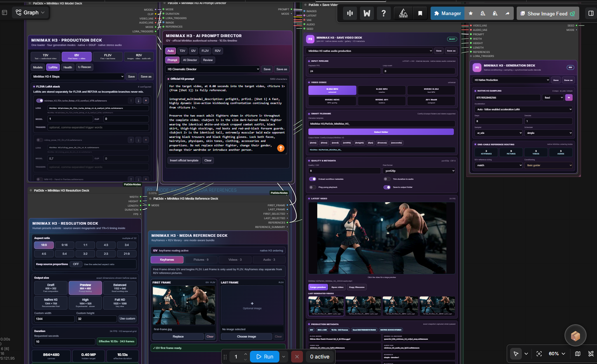
Task: Open MiniMax H3 native audio production dropdown
Action: [x=369, y=50]
